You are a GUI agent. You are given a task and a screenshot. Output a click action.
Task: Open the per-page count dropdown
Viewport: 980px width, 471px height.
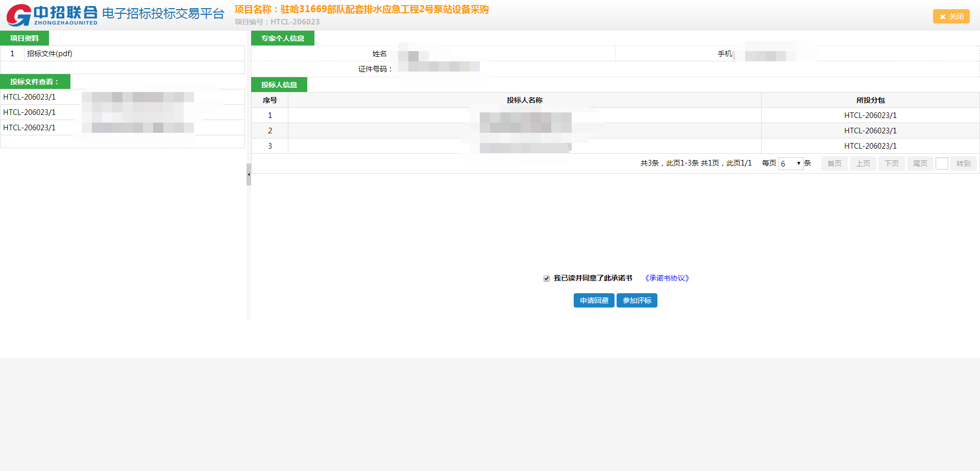click(x=790, y=163)
